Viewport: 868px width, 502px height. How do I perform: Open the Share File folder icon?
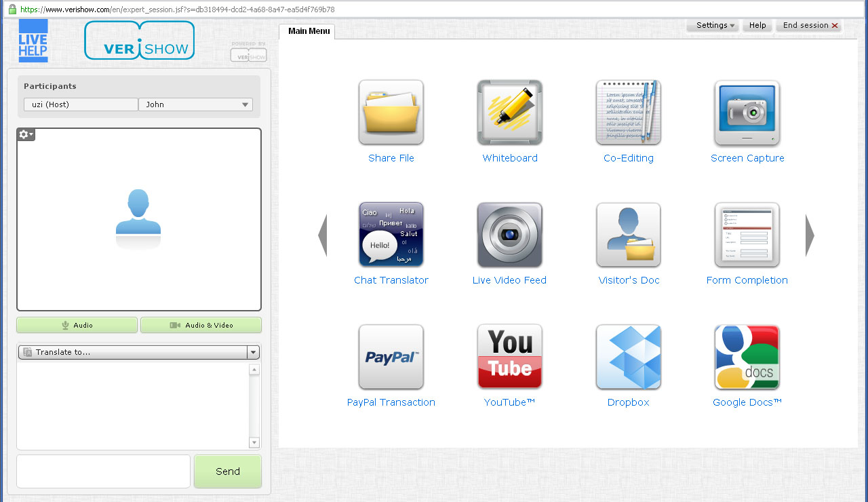[391, 113]
